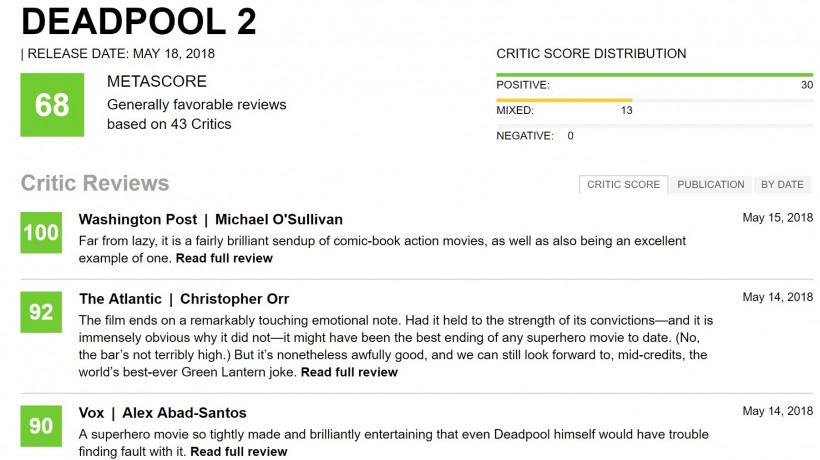
Task: Click the 100 score box for Washington Post
Action: click(41, 233)
